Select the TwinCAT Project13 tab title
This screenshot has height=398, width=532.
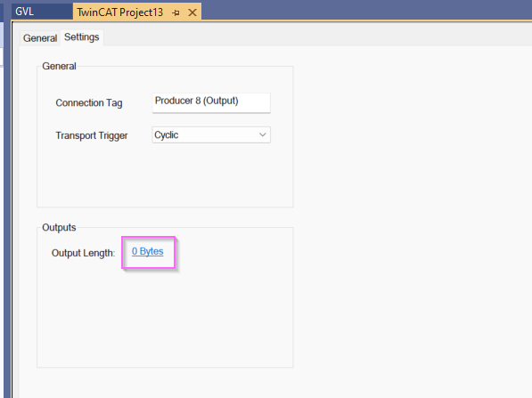pos(119,12)
